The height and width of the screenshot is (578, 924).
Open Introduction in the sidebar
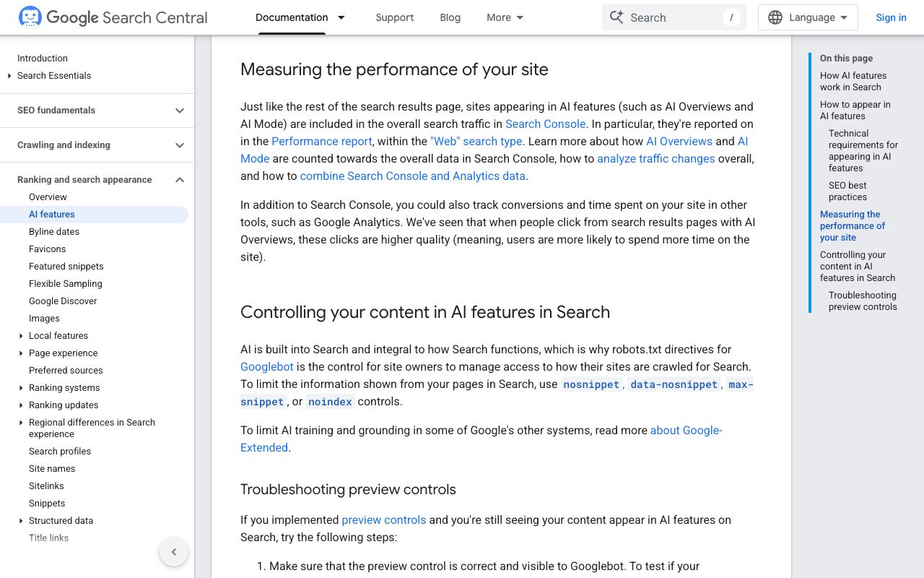[43, 59]
